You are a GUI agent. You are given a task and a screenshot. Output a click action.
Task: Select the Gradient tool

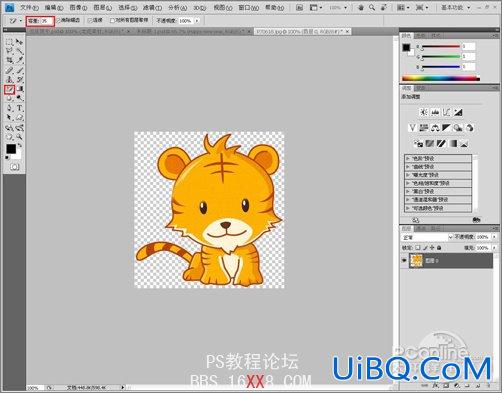(20, 89)
